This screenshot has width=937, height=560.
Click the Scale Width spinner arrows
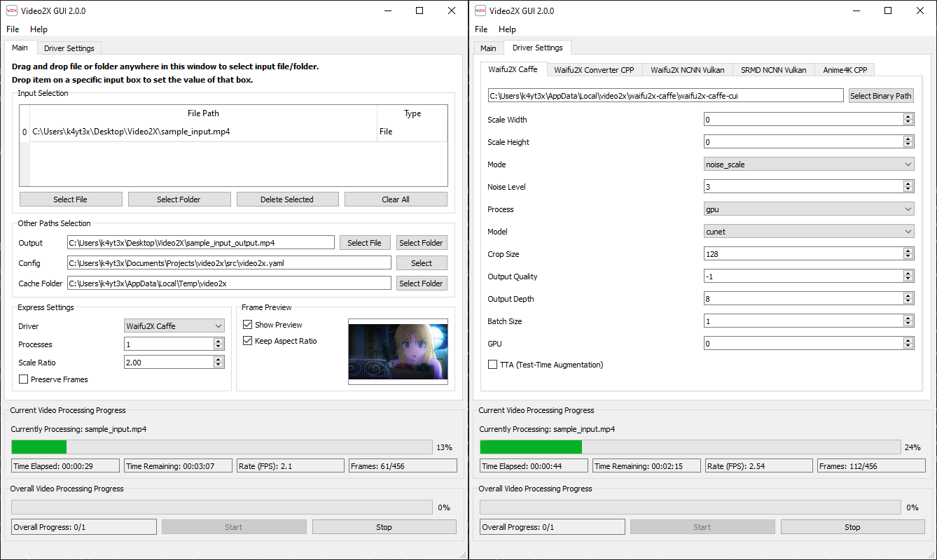coord(908,120)
